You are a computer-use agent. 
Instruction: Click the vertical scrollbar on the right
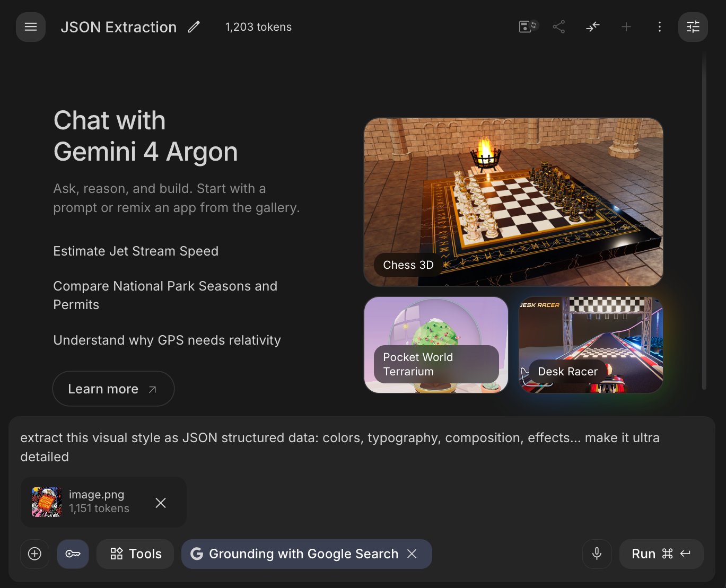pyautogui.click(x=704, y=221)
